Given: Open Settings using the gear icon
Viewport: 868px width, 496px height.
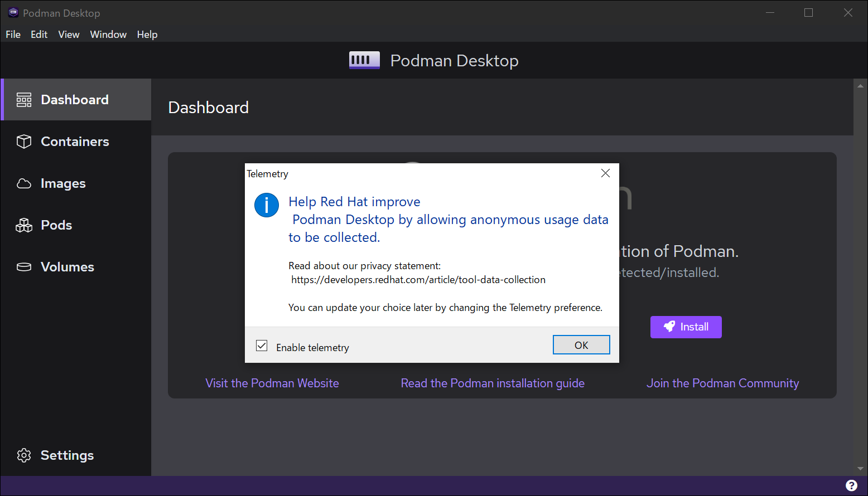Looking at the screenshot, I should (24, 455).
